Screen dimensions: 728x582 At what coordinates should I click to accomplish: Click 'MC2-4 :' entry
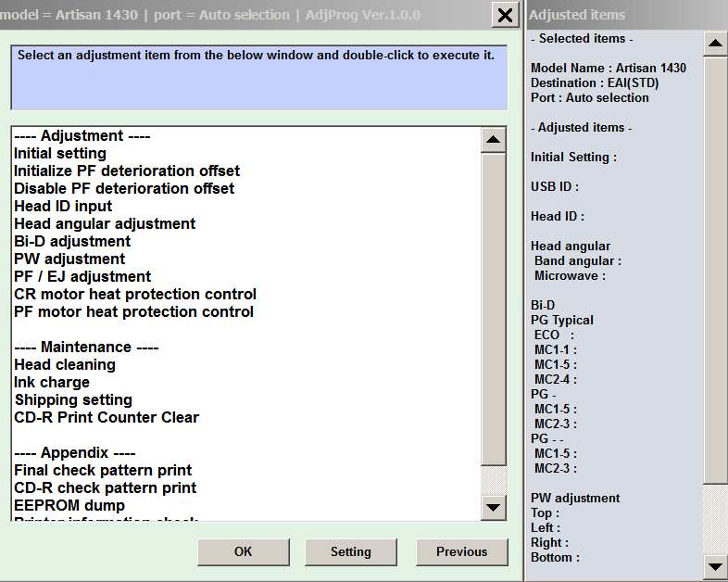click(556, 379)
